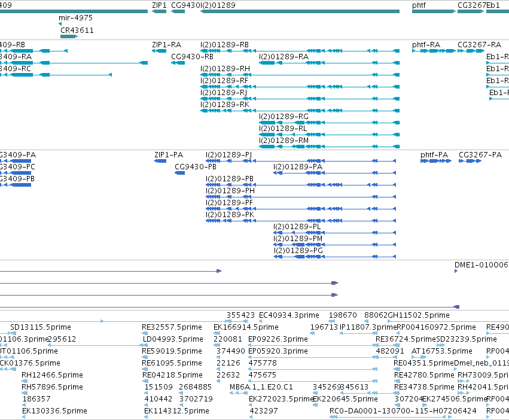Image resolution: width=509 pixels, height=420 pixels.
Task: Select transcript l(2)01289-RH label
Action: (225, 69)
